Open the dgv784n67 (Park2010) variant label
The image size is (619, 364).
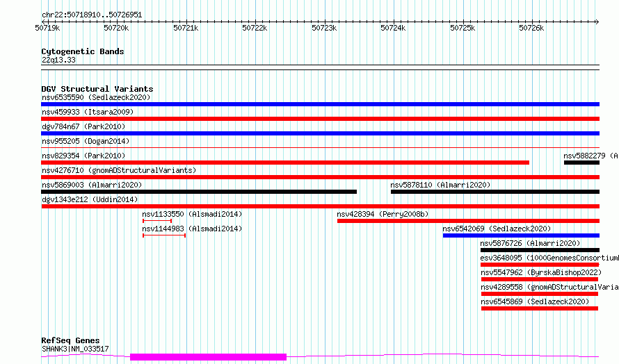click(83, 126)
